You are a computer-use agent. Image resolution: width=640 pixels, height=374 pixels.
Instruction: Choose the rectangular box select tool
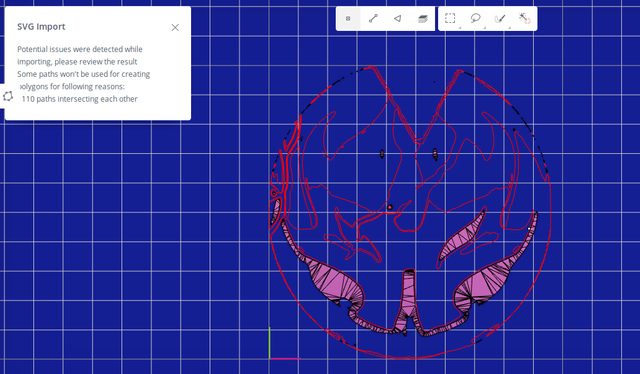click(x=450, y=18)
